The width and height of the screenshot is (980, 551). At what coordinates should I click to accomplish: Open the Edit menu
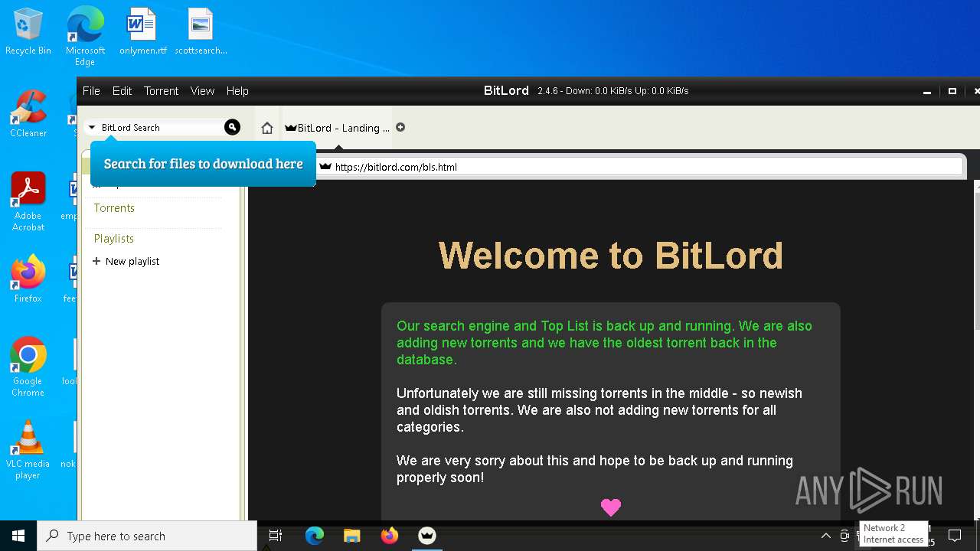(x=122, y=90)
